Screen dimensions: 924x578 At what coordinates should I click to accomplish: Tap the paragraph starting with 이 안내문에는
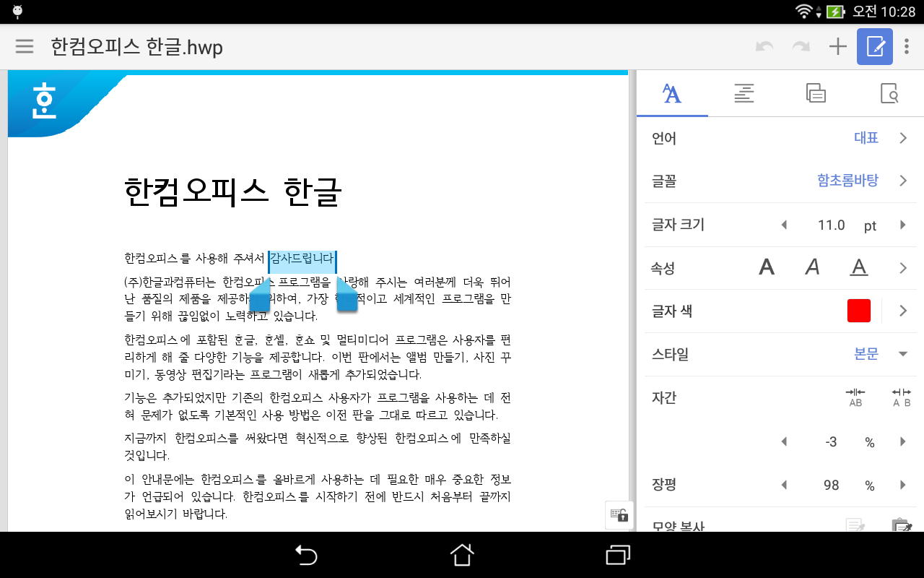(318, 496)
